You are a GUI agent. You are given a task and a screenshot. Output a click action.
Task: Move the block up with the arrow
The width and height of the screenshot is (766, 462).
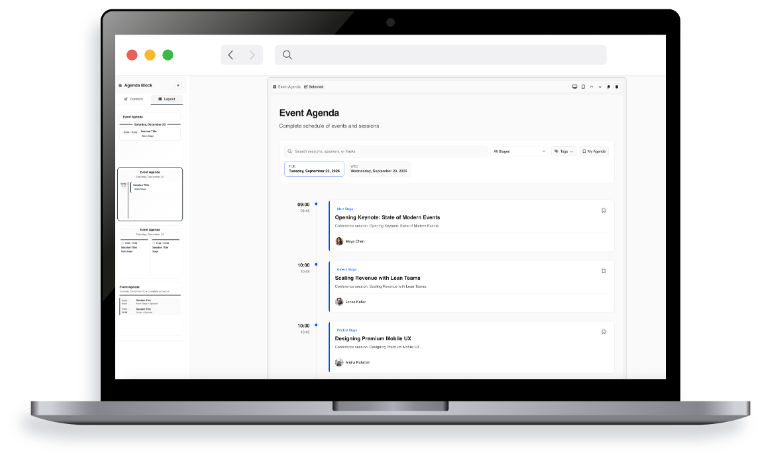[x=592, y=86]
